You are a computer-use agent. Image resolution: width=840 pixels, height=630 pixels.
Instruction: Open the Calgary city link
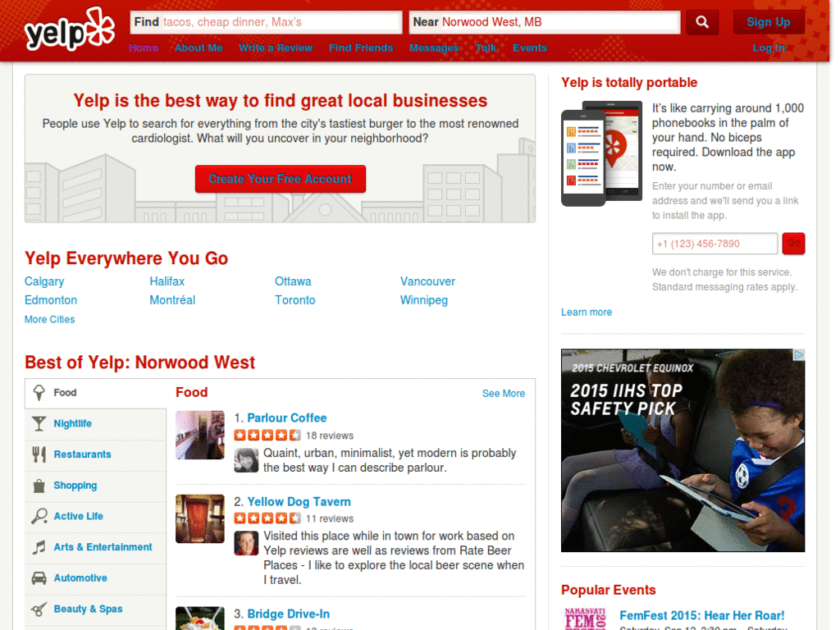(x=44, y=281)
